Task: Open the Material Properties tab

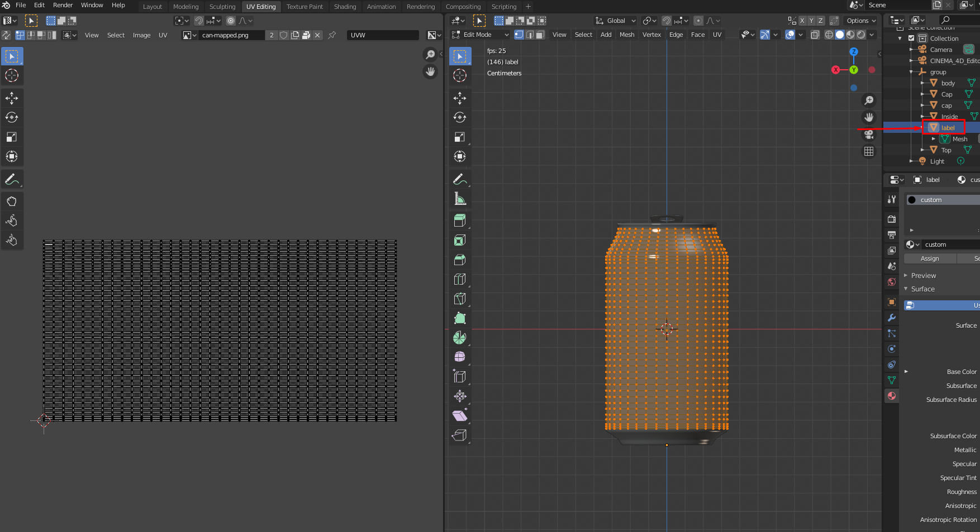Action: pos(892,396)
